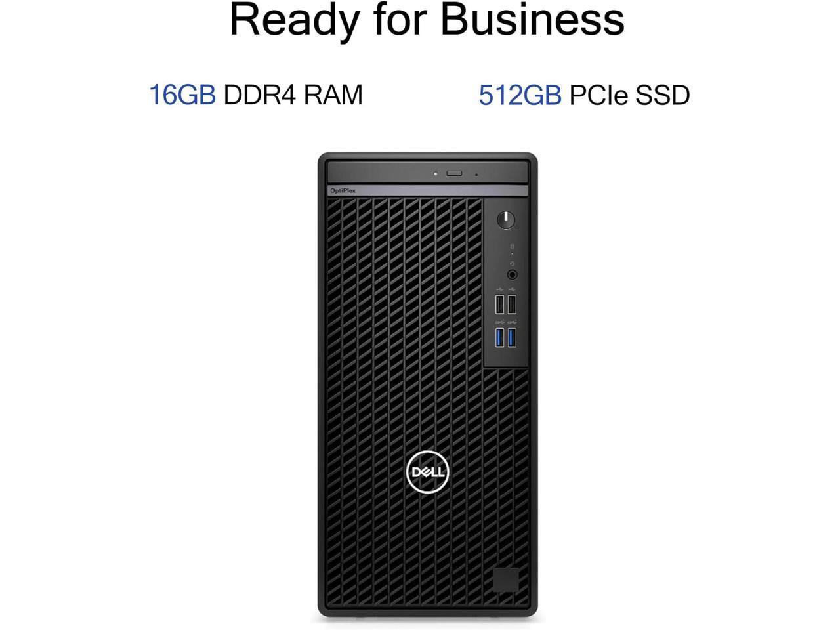
Task: Click the optical drive eject button
Action: coord(454,173)
